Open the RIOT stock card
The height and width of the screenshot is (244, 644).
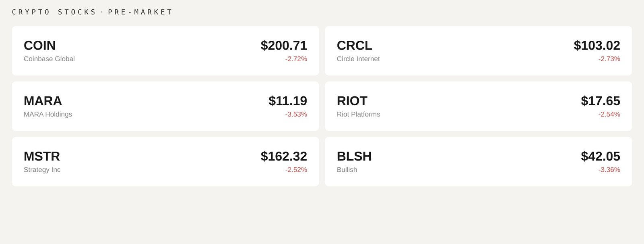(x=479, y=106)
